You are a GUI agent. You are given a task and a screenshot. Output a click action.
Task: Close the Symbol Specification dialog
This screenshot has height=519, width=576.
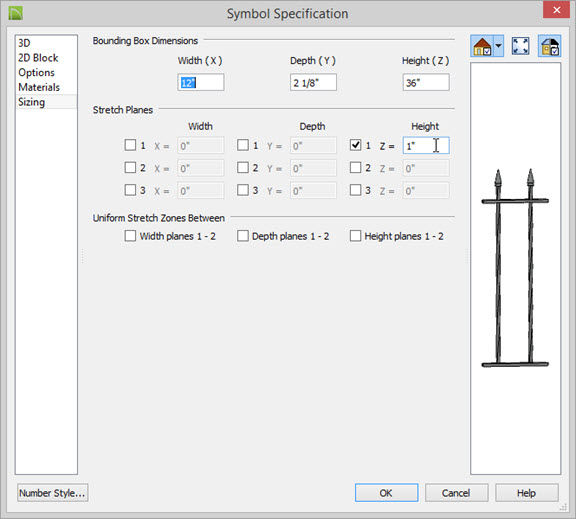tap(557, 10)
